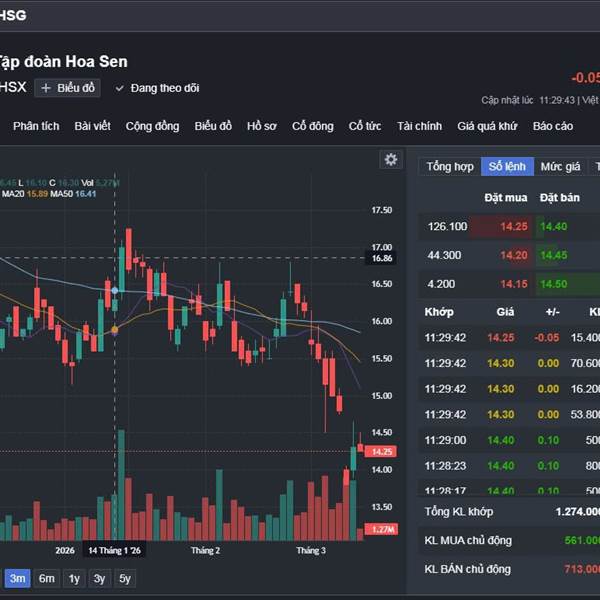600x600 pixels.
Task: Click bid volume 126.100
Action: point(447,227)
